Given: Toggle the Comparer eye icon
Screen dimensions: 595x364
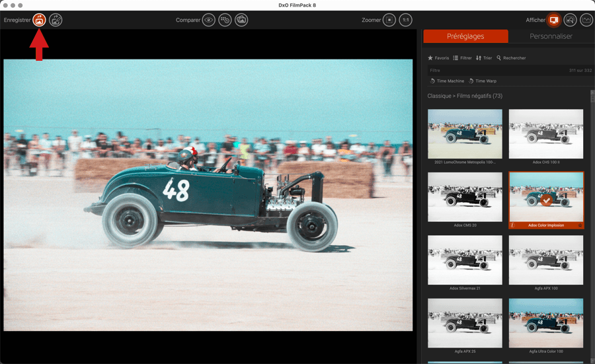Looking at the screenshot, I should (x=208, y=20).
